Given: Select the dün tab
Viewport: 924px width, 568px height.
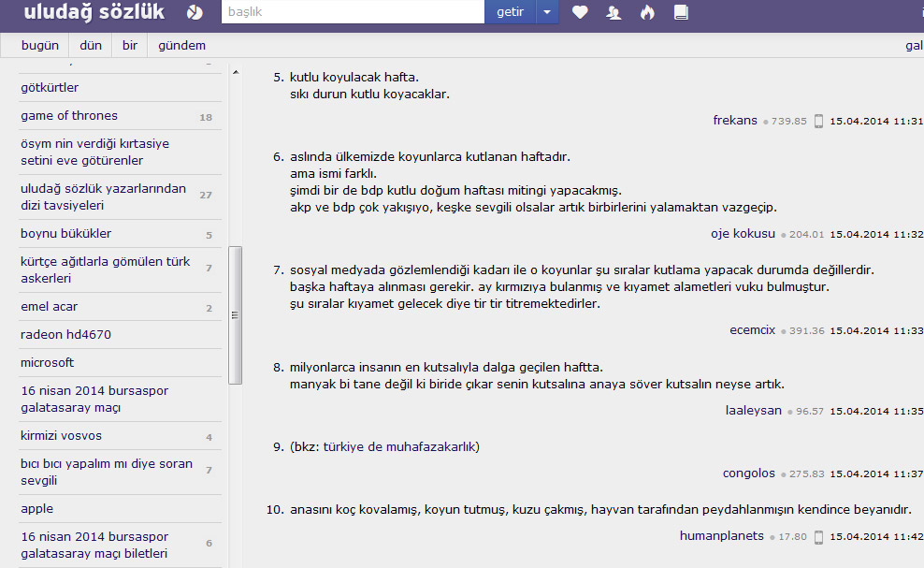Looking at the screenshot, I should tap(91, 45).
